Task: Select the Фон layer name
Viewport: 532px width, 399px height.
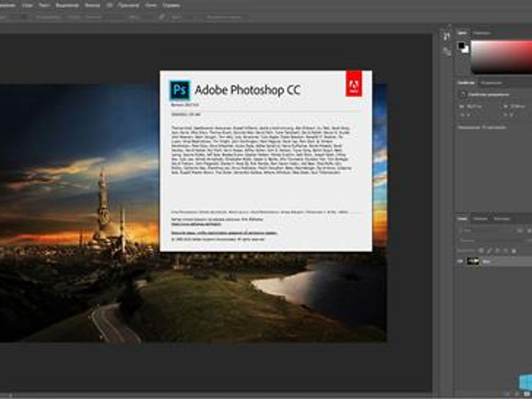Action: point(487,261)
